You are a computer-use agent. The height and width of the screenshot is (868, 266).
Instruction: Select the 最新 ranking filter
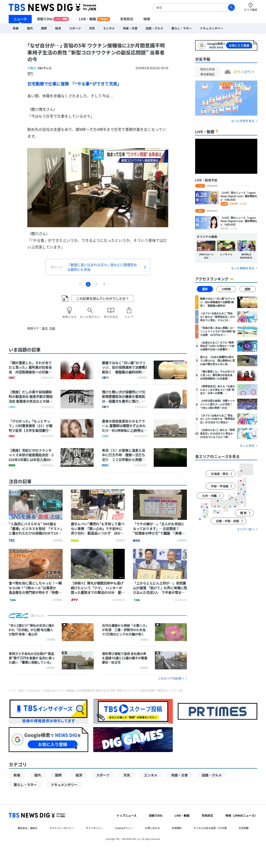(x=205, y=289)
